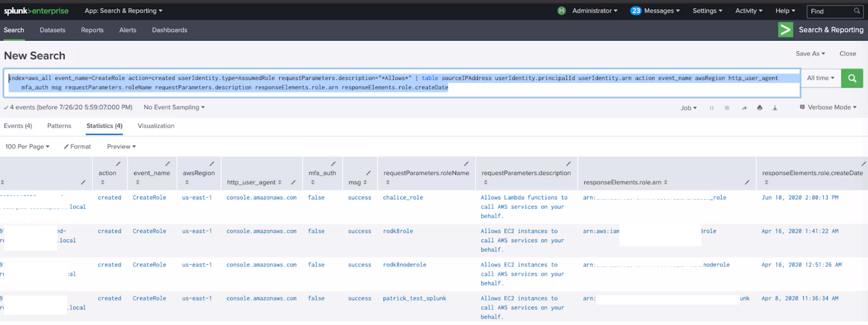Viewport: 868px width, 325px height.
Task: Run search with the green magnifier button
Action: coord(852,78)
